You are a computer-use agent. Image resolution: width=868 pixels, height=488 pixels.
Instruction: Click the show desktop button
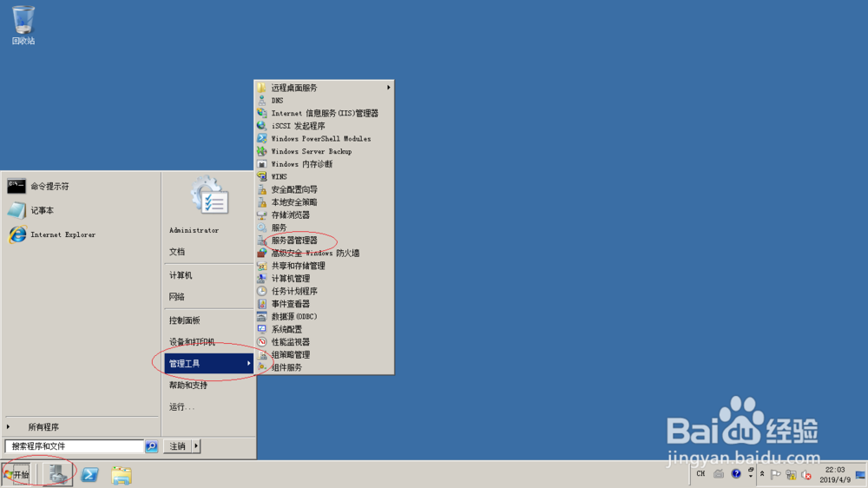point(861,475)
